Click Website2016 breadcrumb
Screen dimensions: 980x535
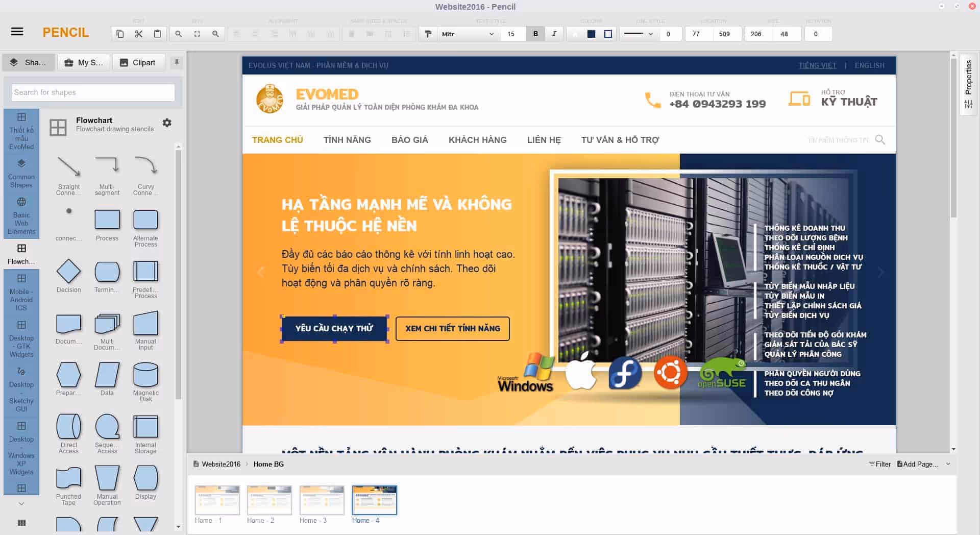coord(220,464)
